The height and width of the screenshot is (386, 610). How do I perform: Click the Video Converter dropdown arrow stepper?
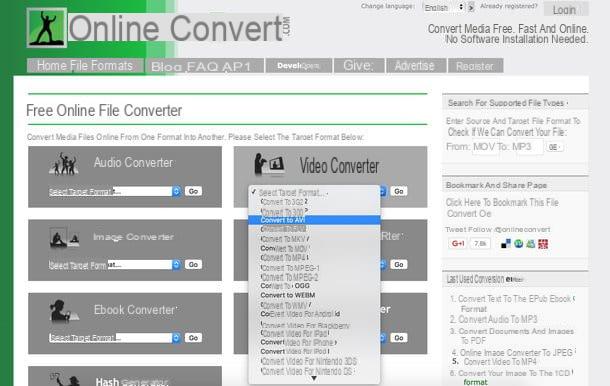tap(383, 191)
